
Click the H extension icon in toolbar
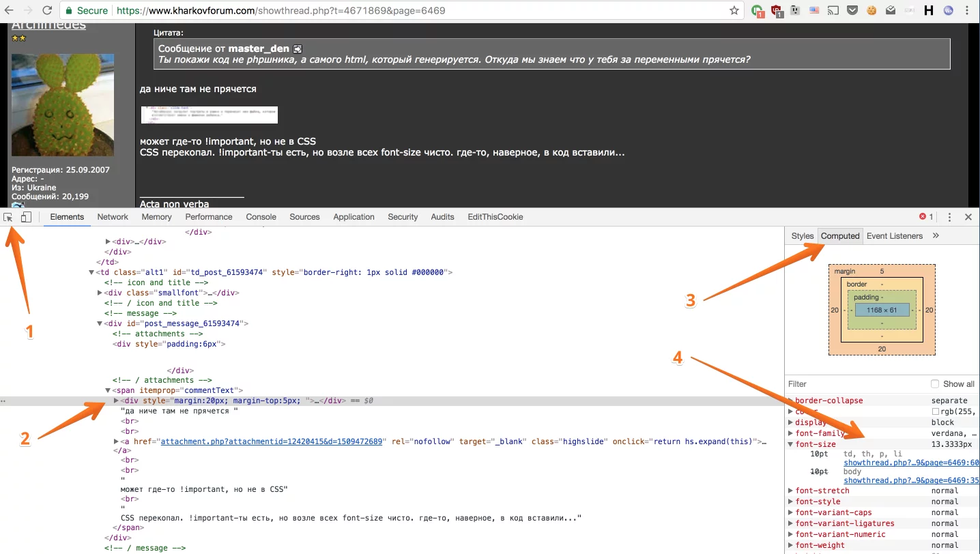click(929, 10)
